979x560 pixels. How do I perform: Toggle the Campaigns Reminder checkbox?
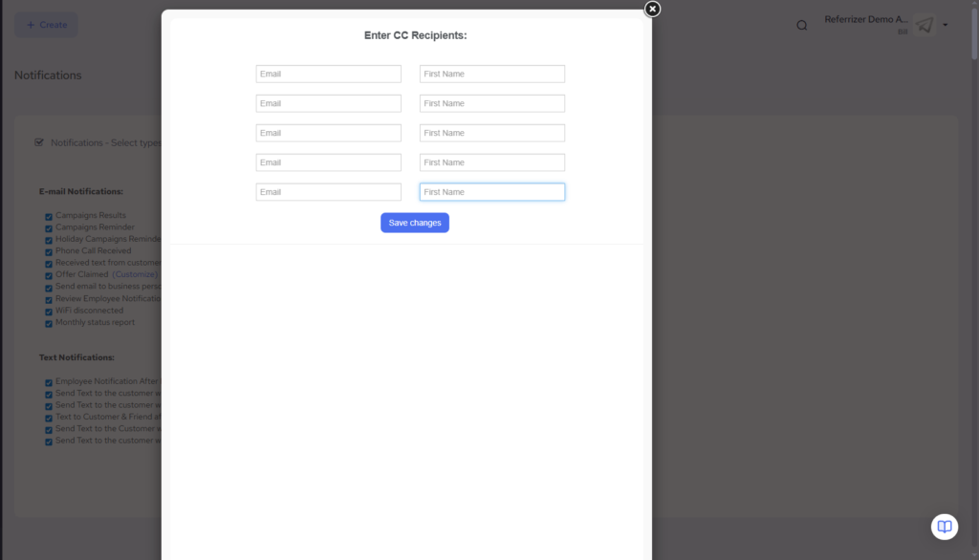pyautogui.click(x=49, y=227)
